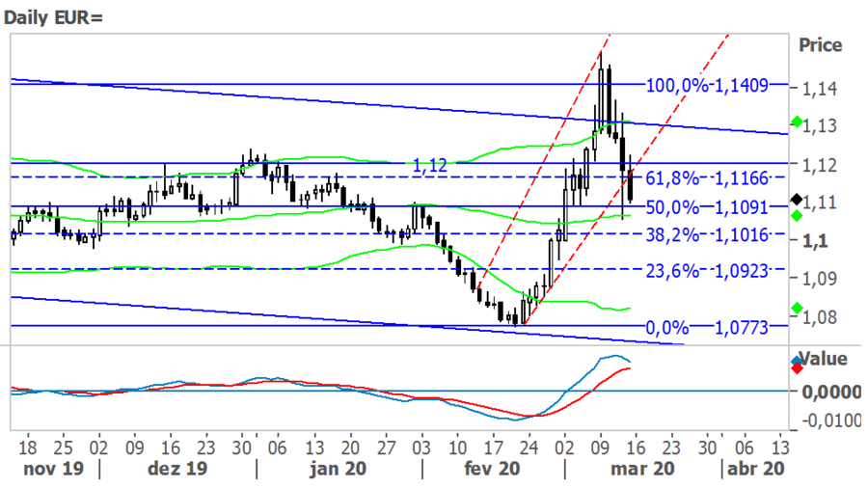Select the '1,13' price axis tick
Screen dimensions: 868x488
pos(821,126)
